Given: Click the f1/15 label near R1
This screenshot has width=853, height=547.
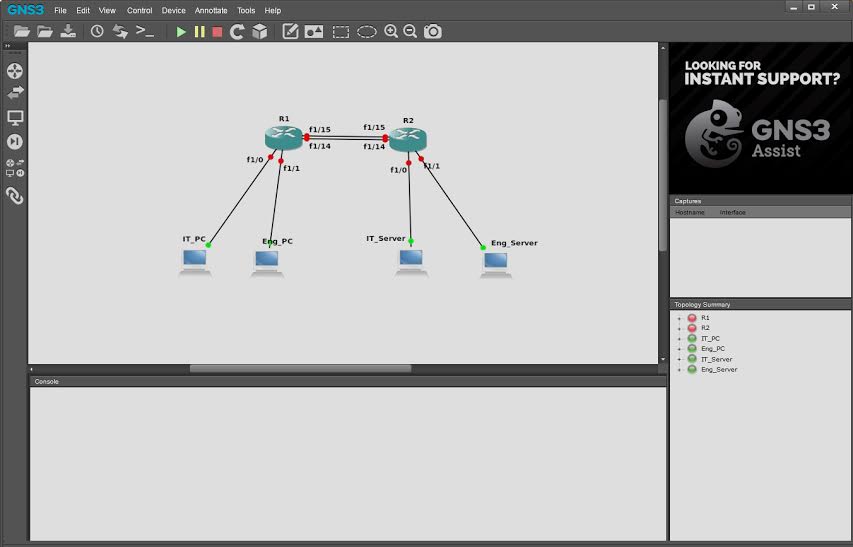Looking at the screenshot, I should point(320,129).
